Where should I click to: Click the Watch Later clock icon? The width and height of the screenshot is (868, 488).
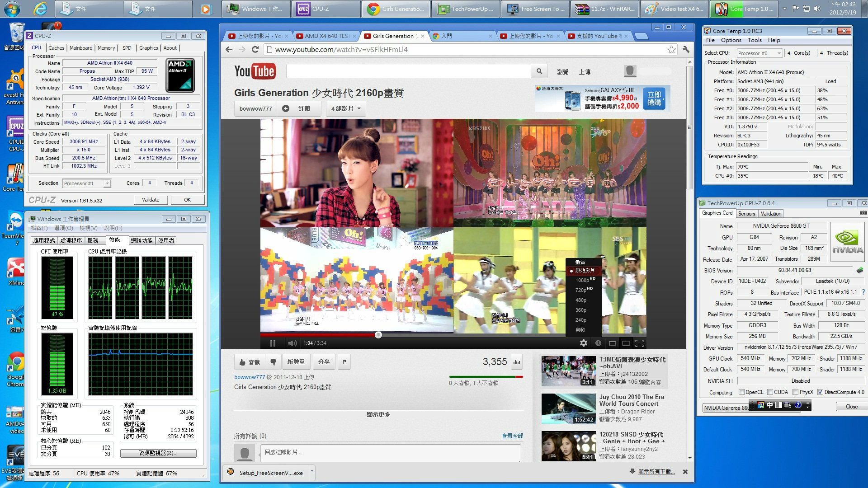tap(598, 343)
